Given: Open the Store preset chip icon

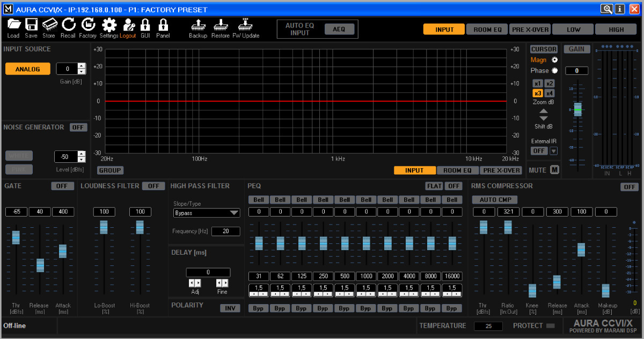Looking at the screenshot, I should (49, 25).
